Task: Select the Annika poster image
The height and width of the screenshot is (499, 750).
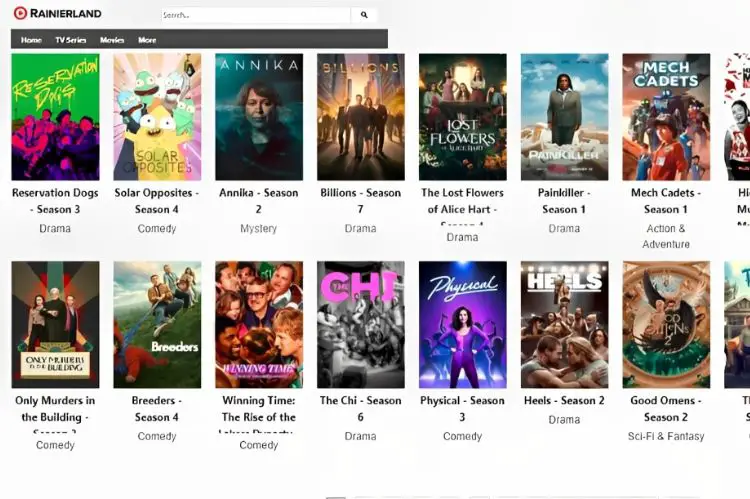Action: pos(259,117)
